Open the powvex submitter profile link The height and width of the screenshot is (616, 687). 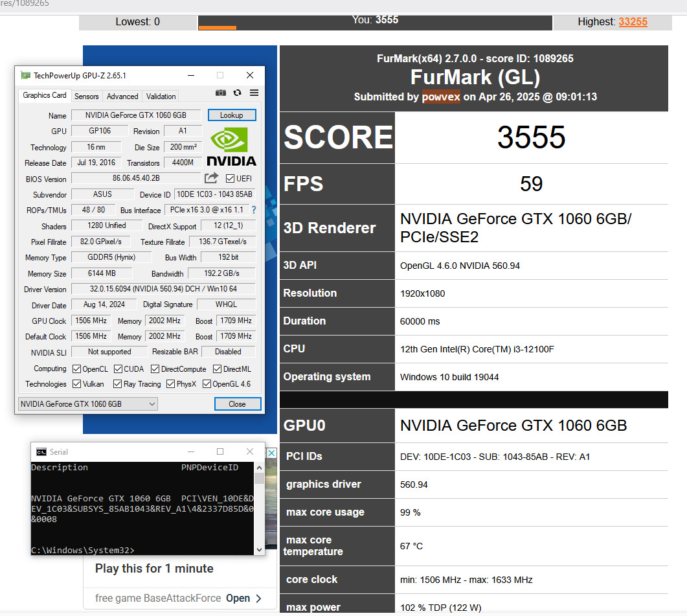point(441,97)
